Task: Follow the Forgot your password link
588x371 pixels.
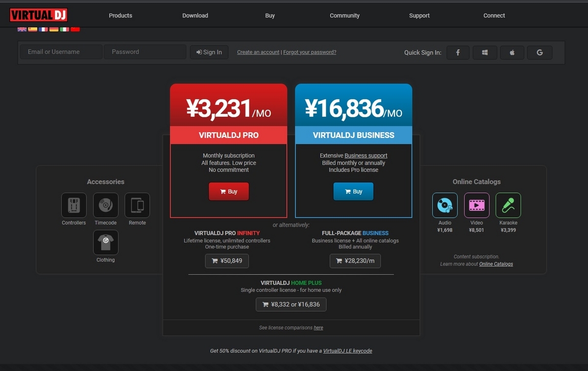Action: [310, 52]
